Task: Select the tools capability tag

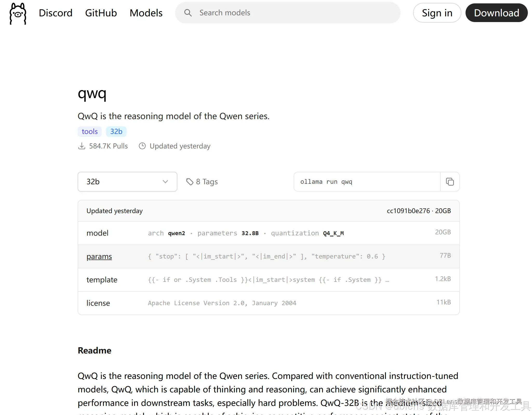Action: pyautogui.click(x=89, y=131)
